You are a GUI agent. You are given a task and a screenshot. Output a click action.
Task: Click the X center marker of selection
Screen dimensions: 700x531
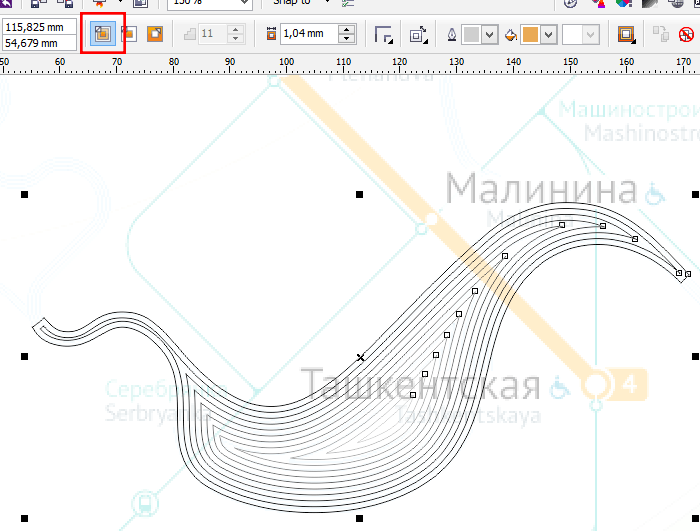tap(361, 357)
